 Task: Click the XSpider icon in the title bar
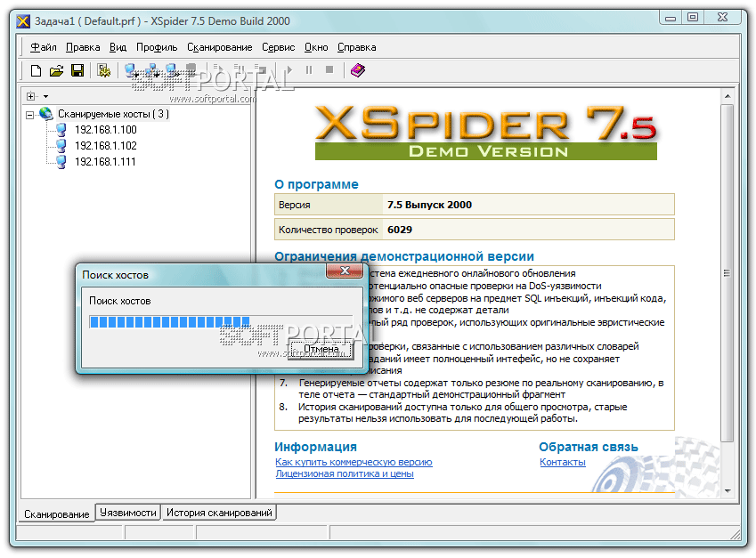23,21
